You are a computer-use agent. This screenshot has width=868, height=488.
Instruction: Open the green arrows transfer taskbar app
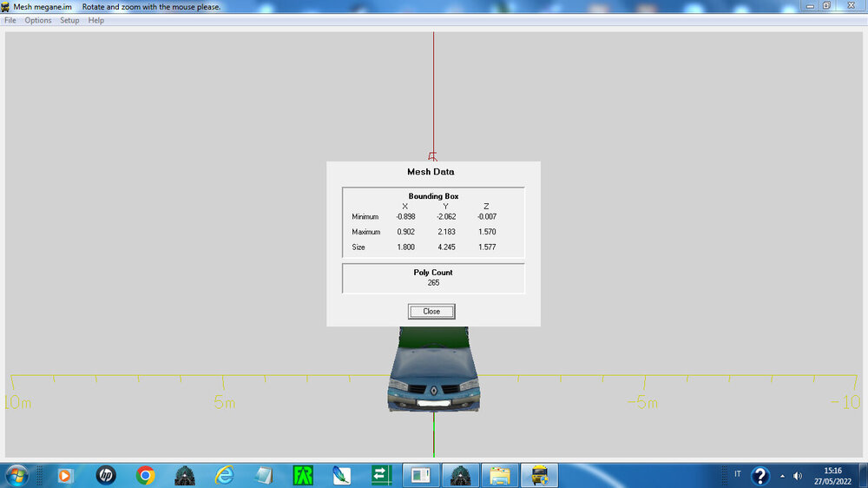pyautogui.click(x=381, y=475)
